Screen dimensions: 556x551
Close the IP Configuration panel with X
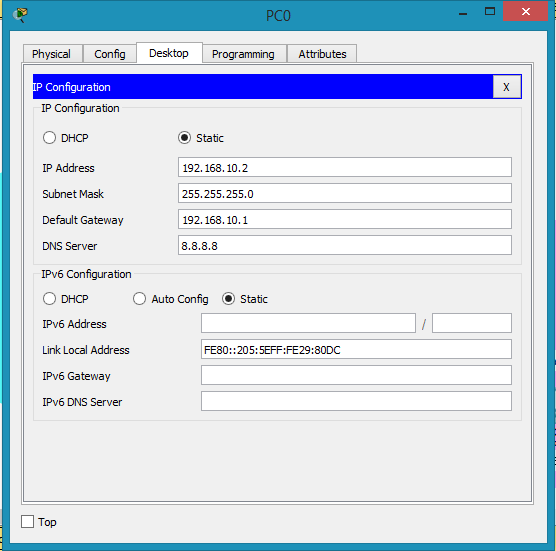[506, 87]
